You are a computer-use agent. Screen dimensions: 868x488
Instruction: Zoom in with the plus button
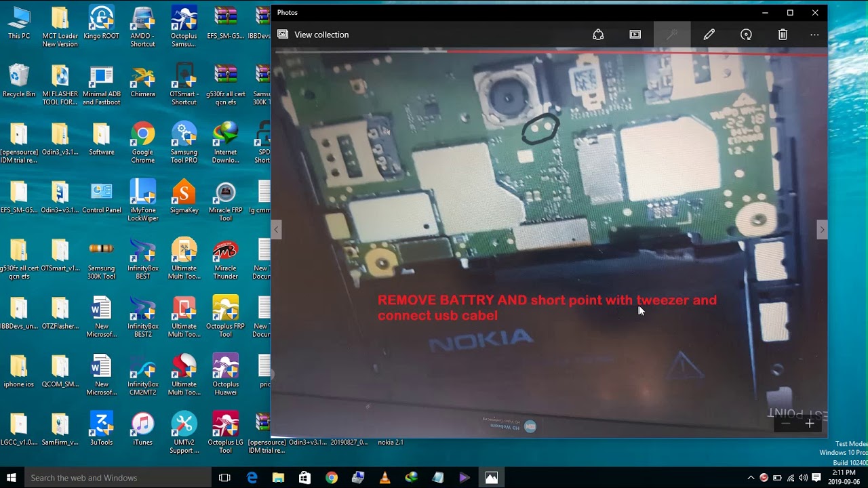810,424
